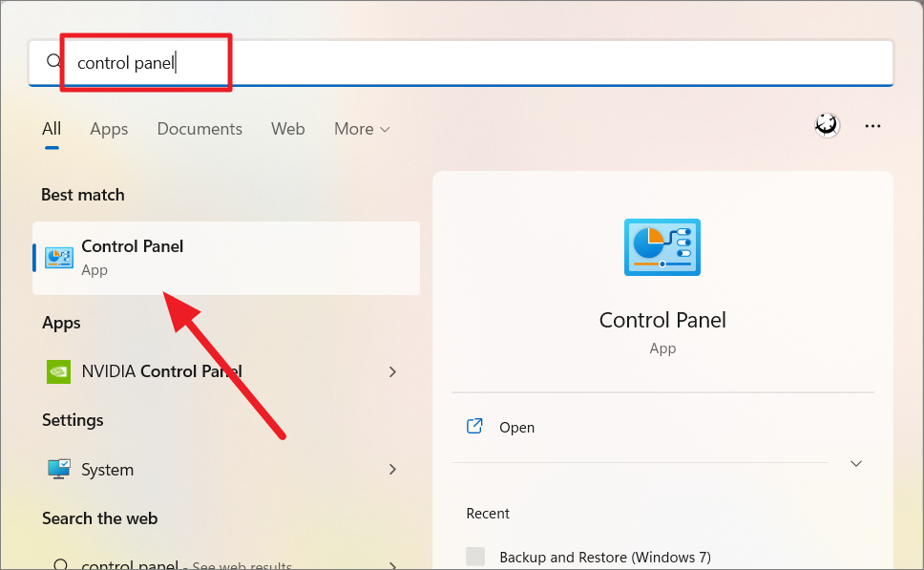Click the Control Panel icon in best match

[x=59, y=258]
